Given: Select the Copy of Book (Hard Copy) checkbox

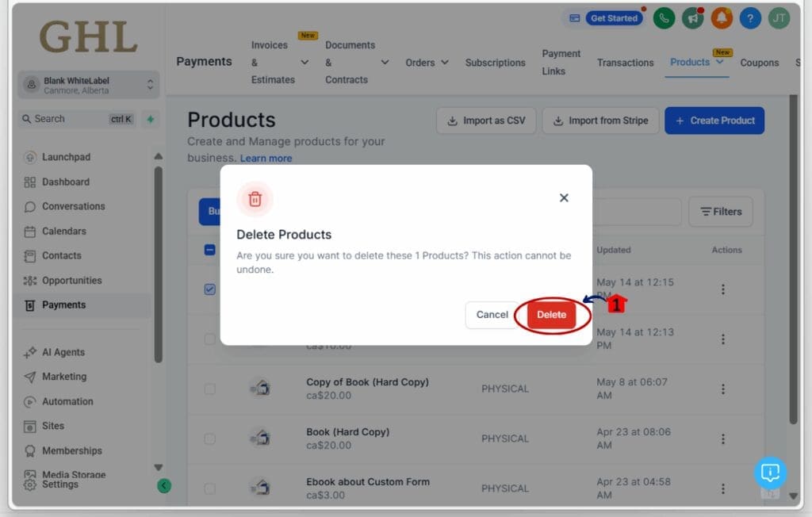Looking at the screenshot, I should 209,389.
